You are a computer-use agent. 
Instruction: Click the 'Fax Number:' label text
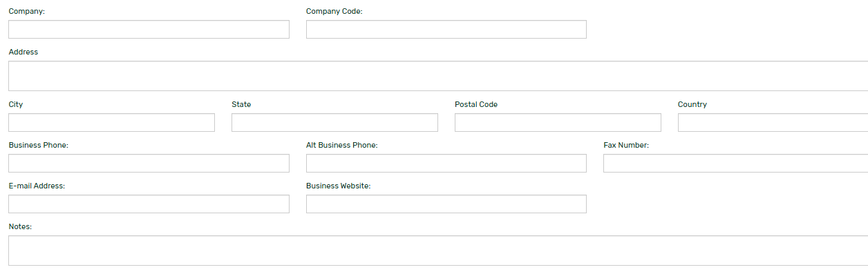[626, 145]
